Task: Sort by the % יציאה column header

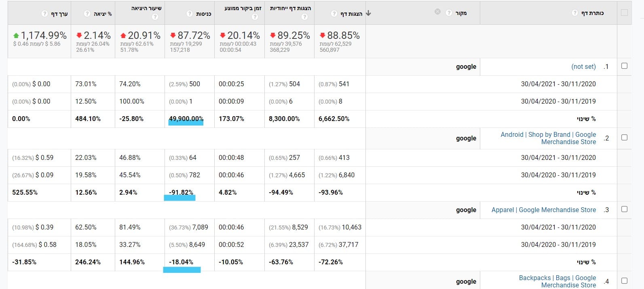Action: (x=103, y=14)
